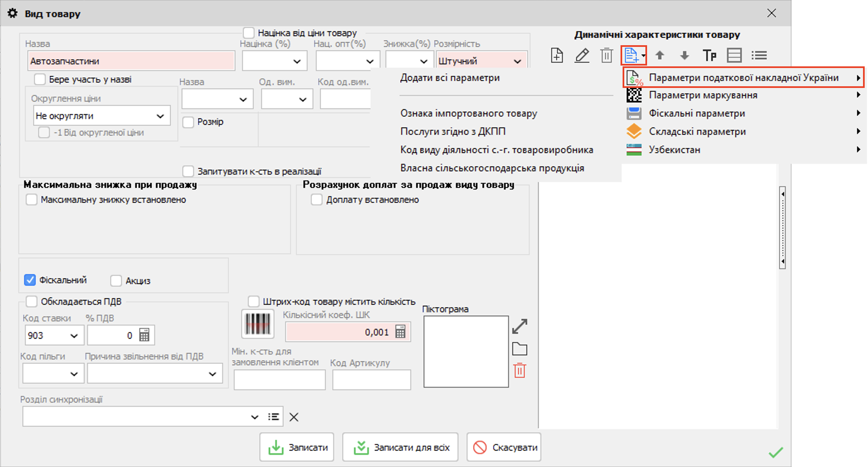This screenshot has width=868, height=467.
Task: Uncheck the Фіскальний checkbox
Action: (x=30, y=280)
